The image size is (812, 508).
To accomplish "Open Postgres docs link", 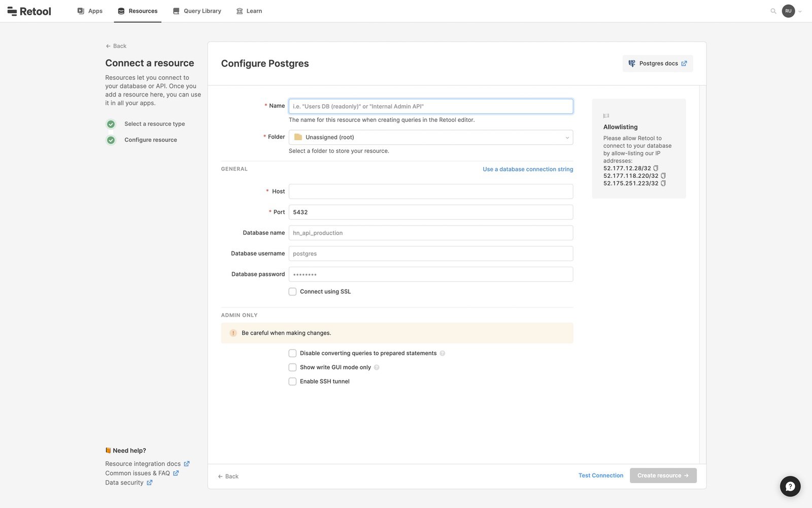I will [x=658, y=63].
